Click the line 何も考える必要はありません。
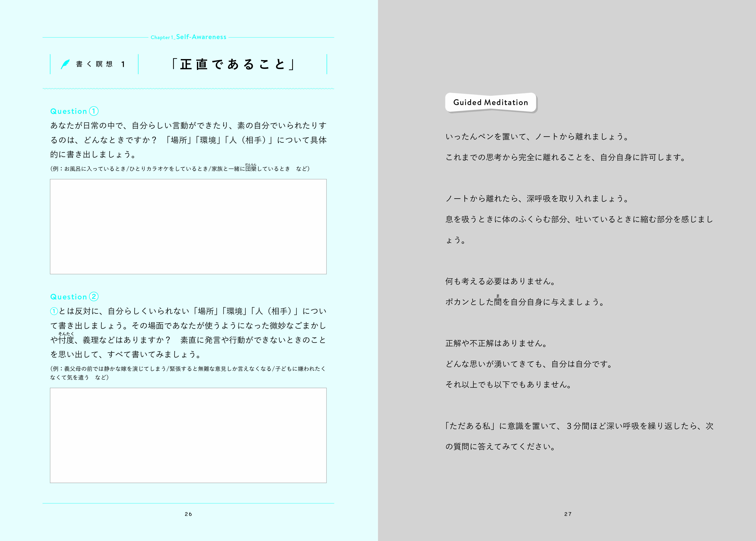The image size is (756, 541). coord(500,281)
